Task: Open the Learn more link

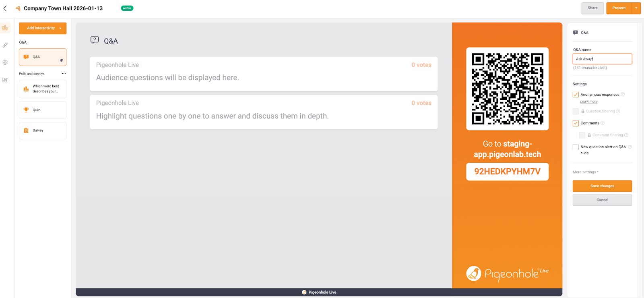Action: click(x=588, y=101)
